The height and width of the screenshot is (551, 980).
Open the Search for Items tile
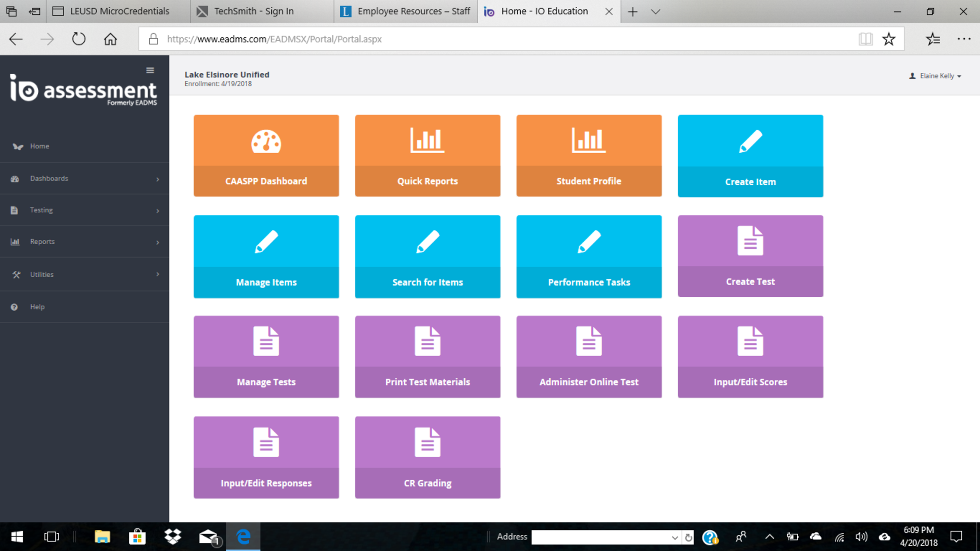pyautogui.click(x=427, y=256)
